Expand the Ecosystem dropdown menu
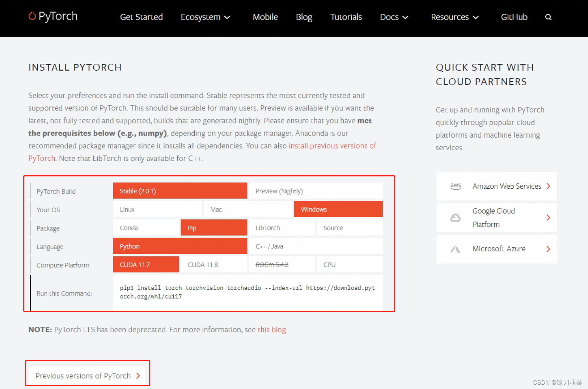The height and width of the screenshot is (389, 588). click(205, 17)
